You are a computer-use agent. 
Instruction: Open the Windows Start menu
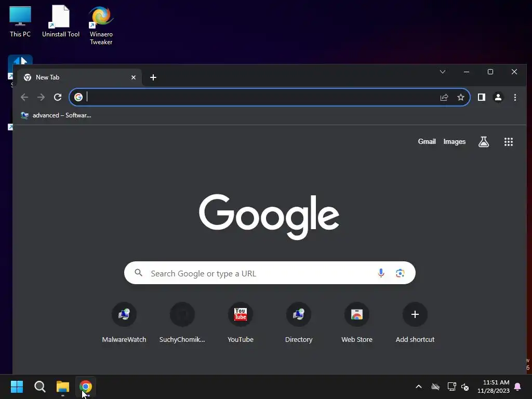click(17, 387)
